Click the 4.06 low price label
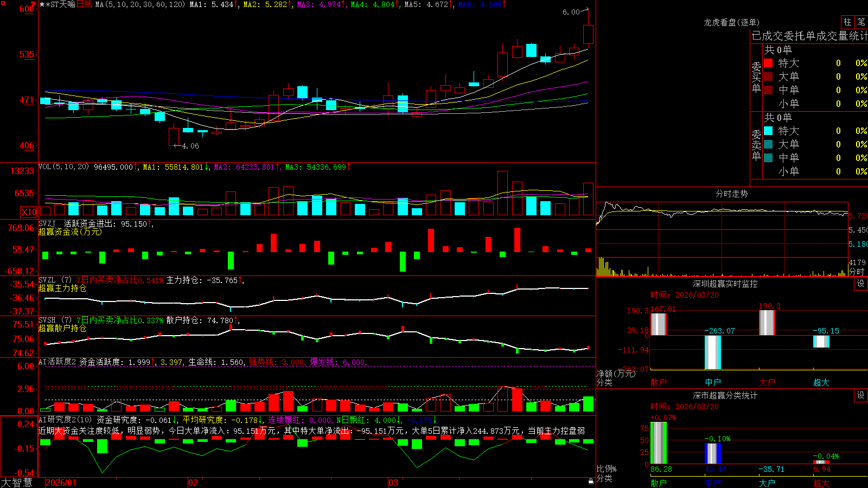Screen dimensions: 868x488 point(190,146)
